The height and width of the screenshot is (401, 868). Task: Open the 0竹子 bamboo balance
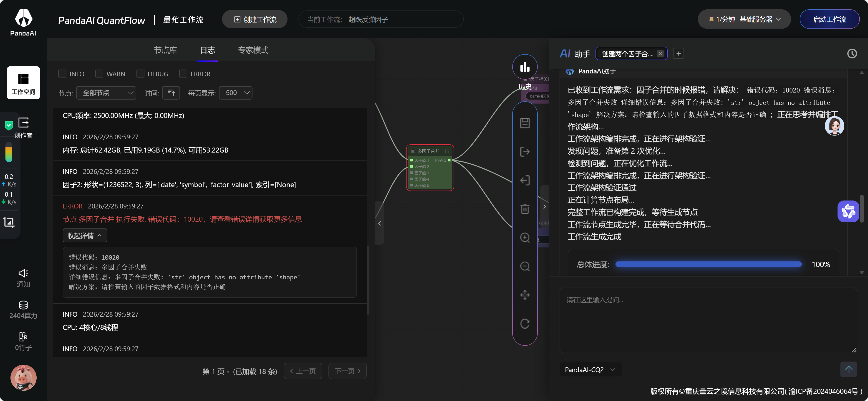[23, 341]
